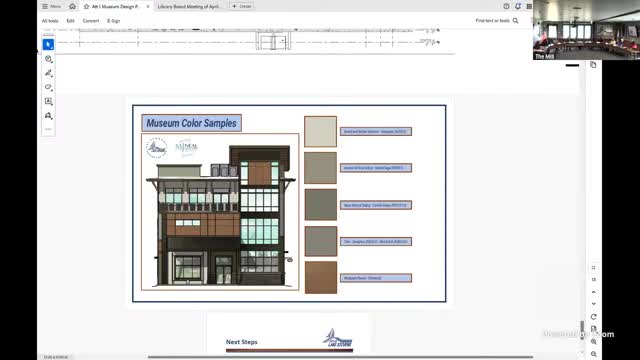Click the Next Steps slide heading
The image size is (640, 360).
coord(242,342)
